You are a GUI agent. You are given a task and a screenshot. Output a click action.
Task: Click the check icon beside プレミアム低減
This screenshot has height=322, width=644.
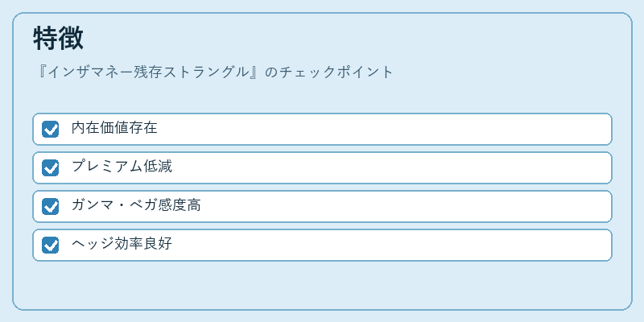51,167
